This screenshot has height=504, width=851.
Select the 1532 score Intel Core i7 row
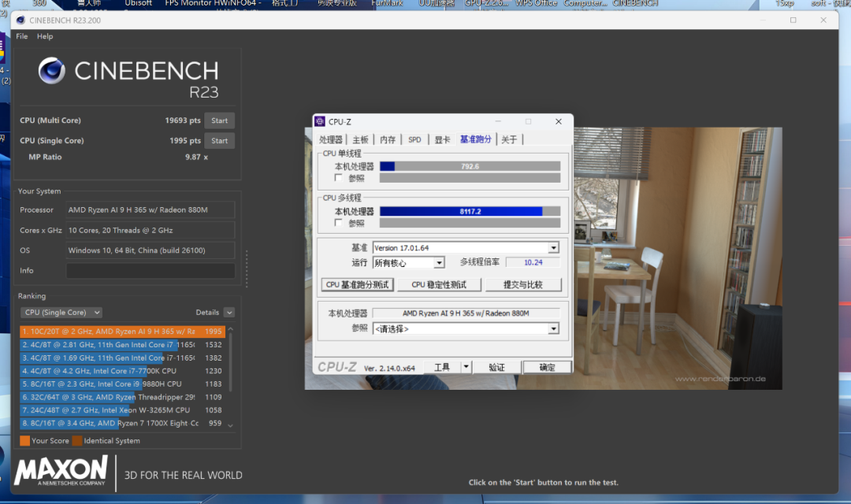point(122,344)
